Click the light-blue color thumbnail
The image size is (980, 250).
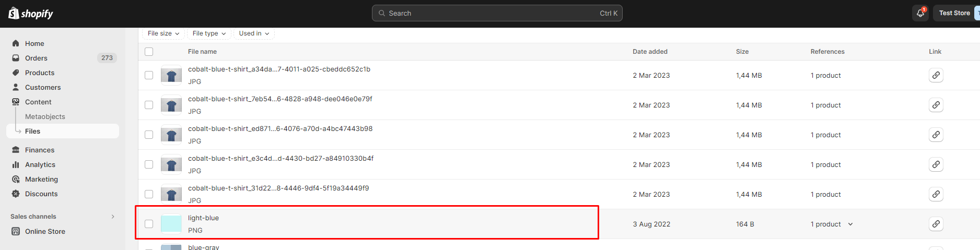(171, 224)
